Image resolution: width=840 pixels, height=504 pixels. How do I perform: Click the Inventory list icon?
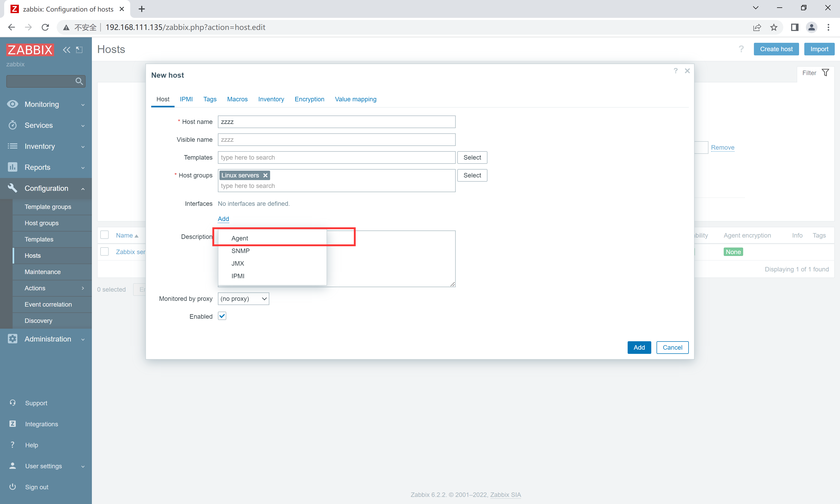pos(13,146)
